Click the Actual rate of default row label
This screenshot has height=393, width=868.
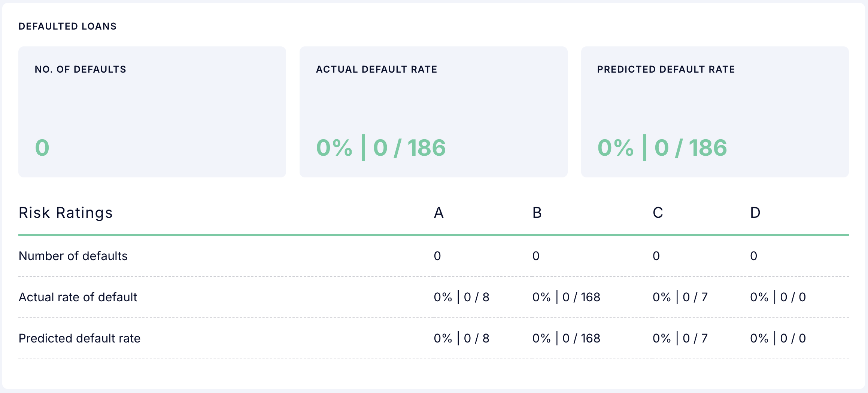(78, 297)
